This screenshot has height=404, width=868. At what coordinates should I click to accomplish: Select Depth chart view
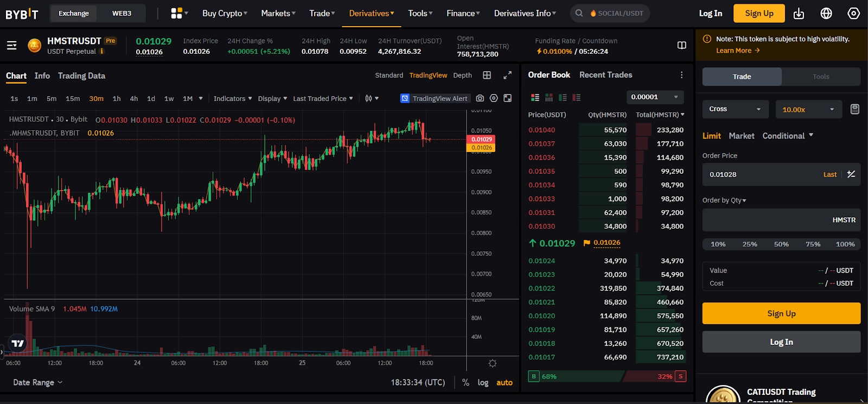pos(462,75)
